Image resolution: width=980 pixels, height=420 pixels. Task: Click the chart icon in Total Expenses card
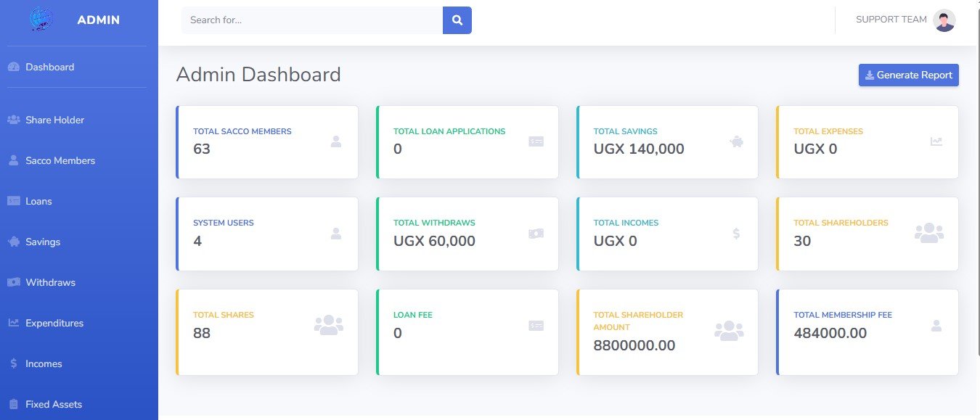tap(936, 141)
